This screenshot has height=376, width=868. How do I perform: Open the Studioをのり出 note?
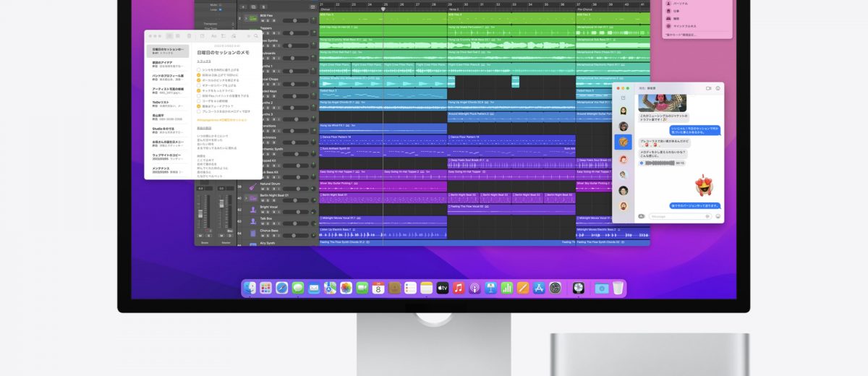[x=166, y=129]
